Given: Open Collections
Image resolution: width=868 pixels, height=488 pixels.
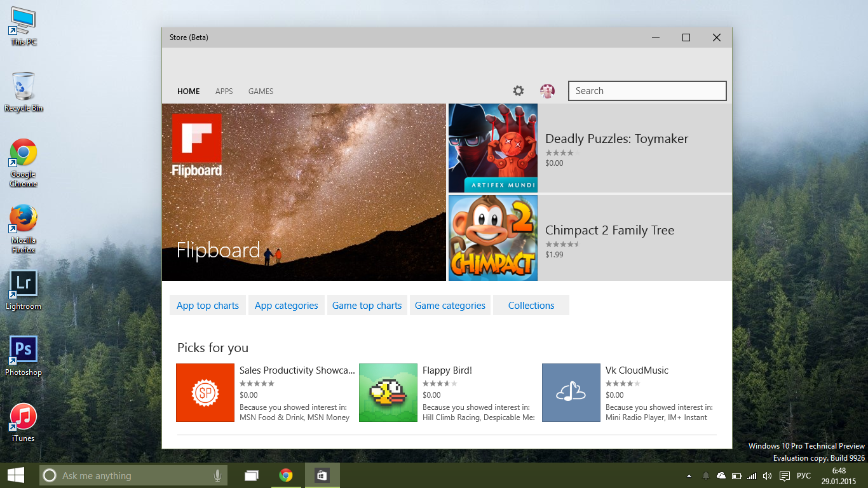Looking at the screenshot, I should (x=531, y=305).
